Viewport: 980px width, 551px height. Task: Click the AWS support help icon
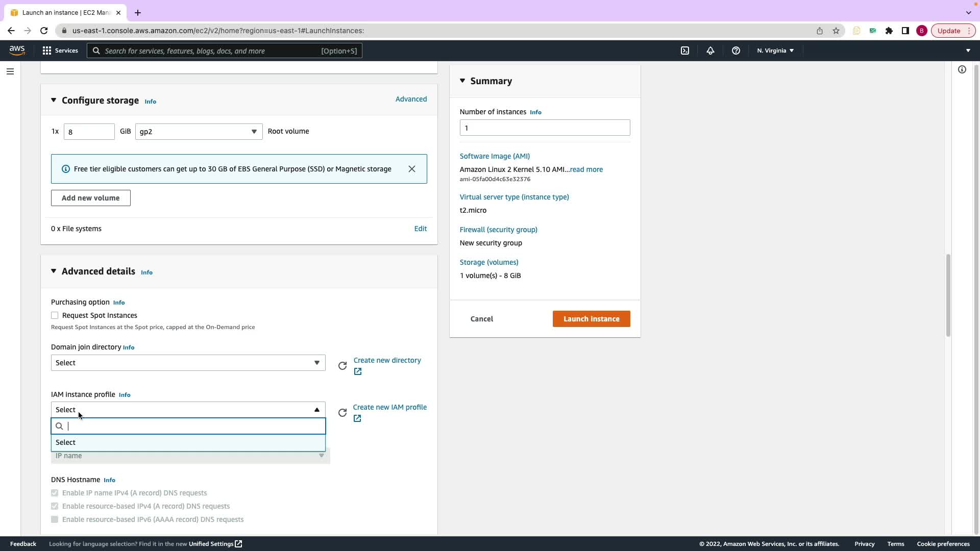pyautogui.click(x=736, y=51)
